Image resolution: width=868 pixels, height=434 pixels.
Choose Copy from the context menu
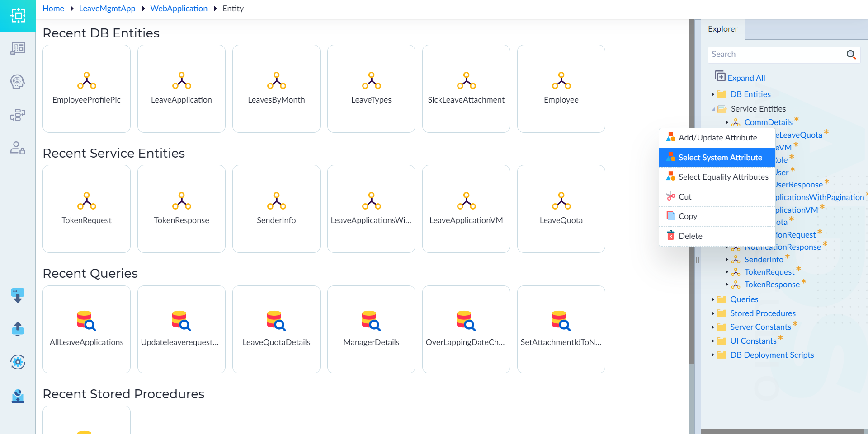[717, 216]
